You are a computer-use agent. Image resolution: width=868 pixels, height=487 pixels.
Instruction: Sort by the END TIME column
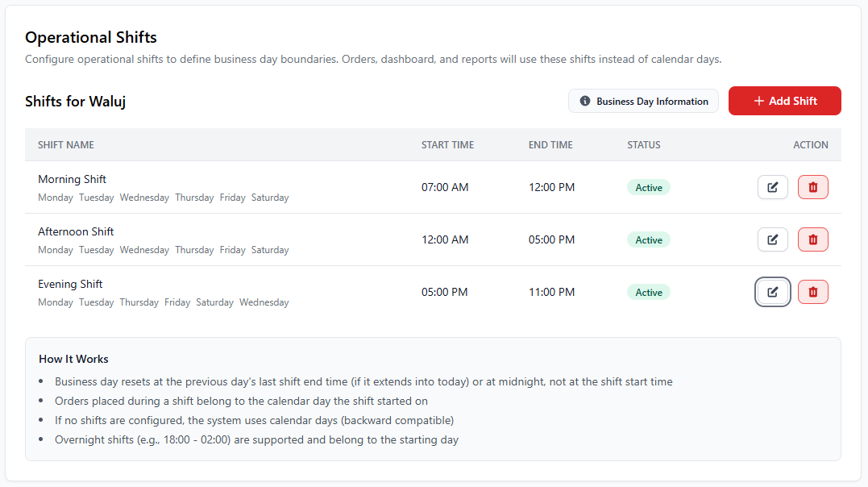[550, 144]
